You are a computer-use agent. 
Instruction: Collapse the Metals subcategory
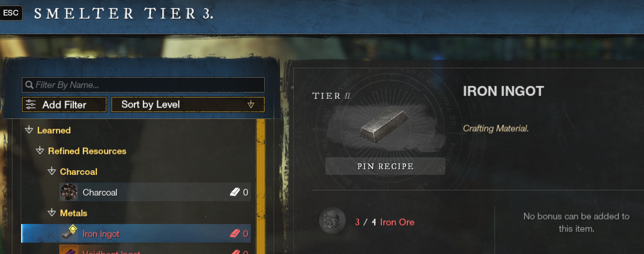pos(52,213)
